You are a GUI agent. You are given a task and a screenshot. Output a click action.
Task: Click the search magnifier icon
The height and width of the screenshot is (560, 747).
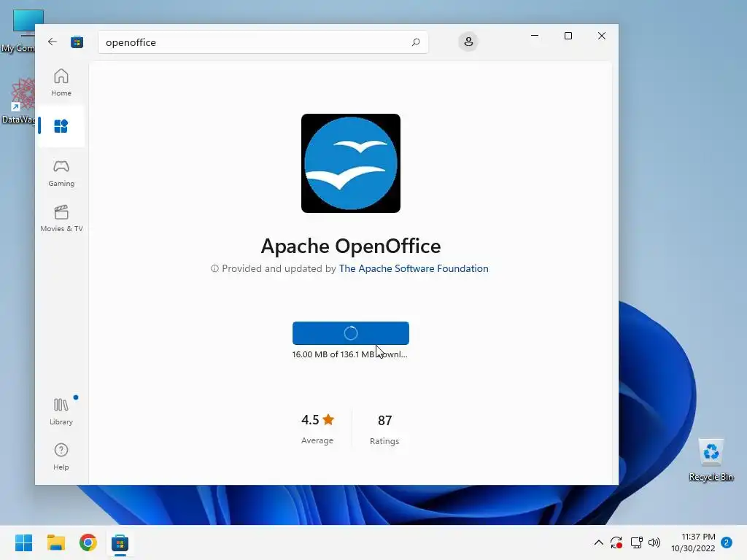[415, 42]
